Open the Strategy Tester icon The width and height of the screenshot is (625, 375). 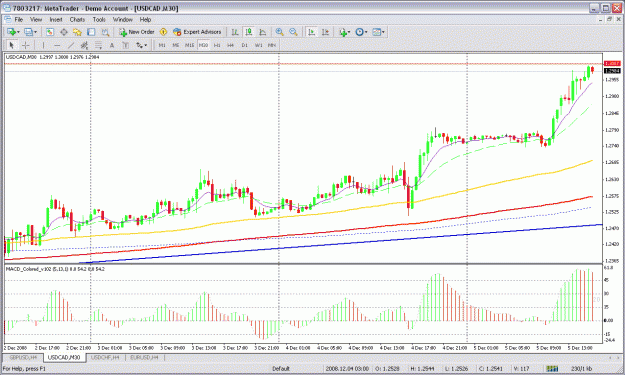[x=105, y=32]
